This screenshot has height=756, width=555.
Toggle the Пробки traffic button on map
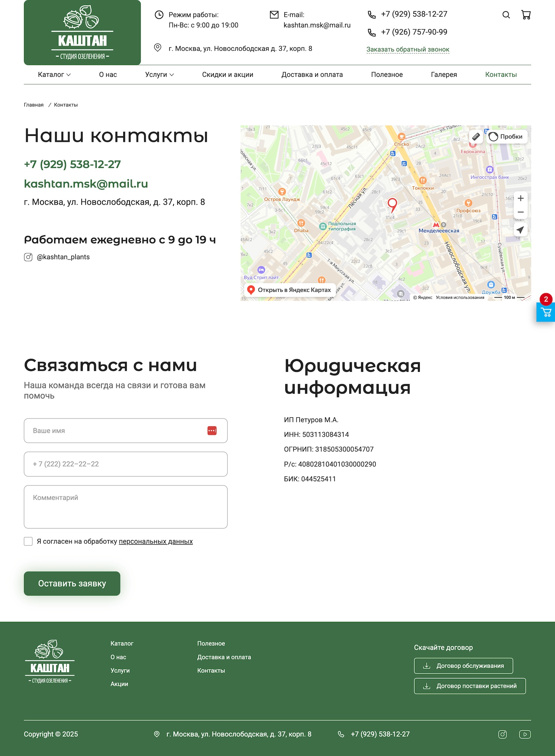pyautogui.click(x=507, y=136)
